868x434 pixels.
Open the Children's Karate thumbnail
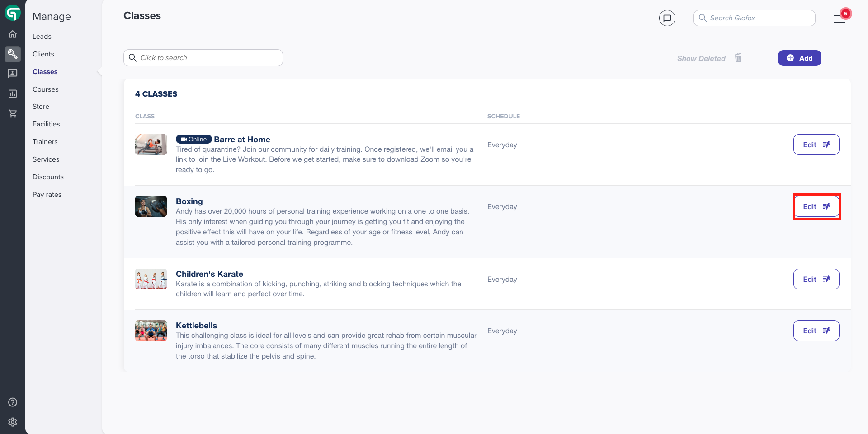click(x=151, y=279)
